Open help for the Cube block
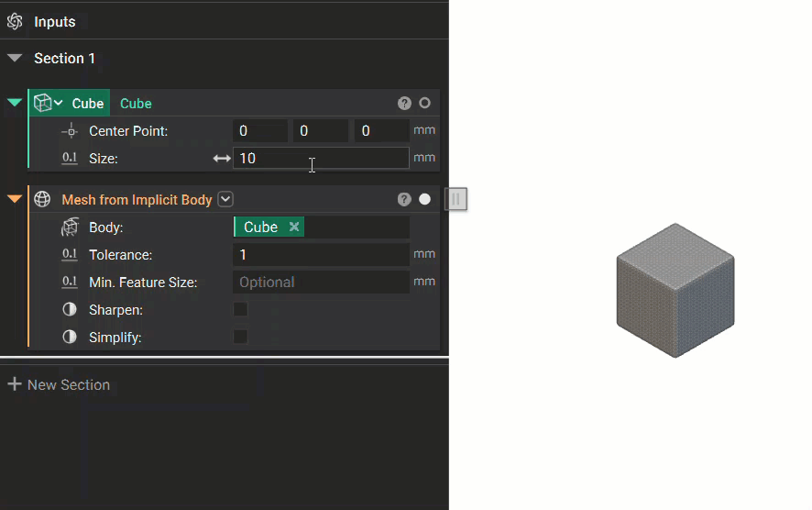 tap(404, 103)
